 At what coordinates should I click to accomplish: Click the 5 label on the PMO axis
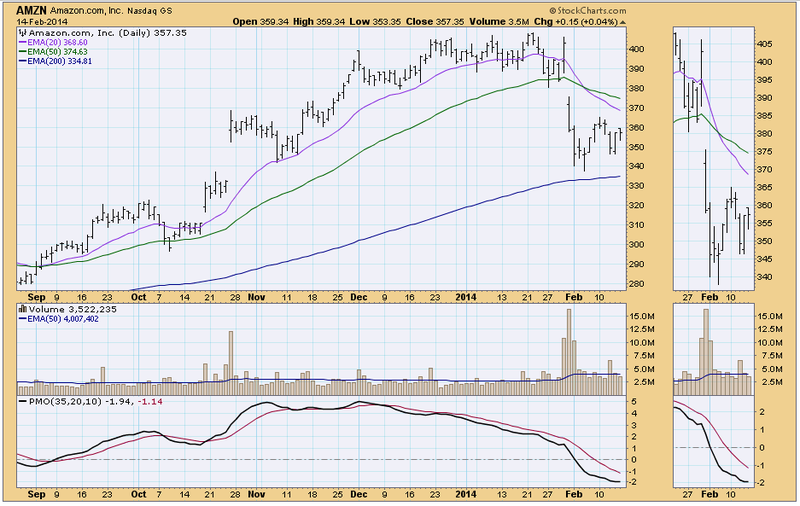(633, 401)
